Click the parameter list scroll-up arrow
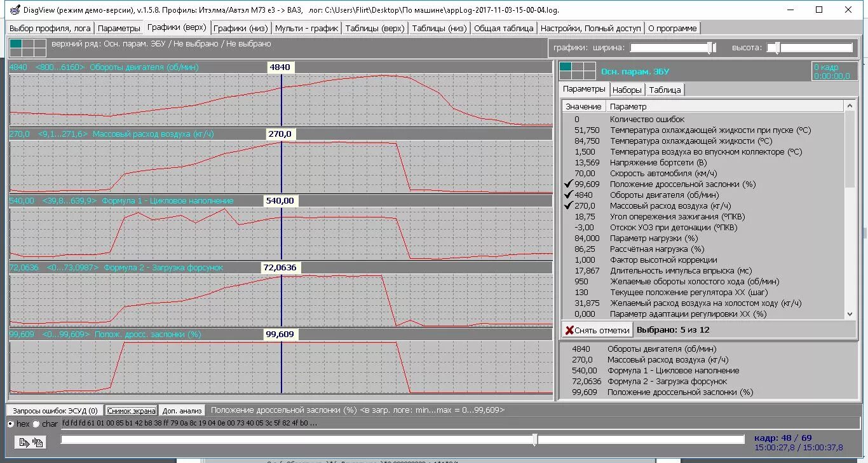This screenshot has height=463, width=868. click(x=850, y=106)
